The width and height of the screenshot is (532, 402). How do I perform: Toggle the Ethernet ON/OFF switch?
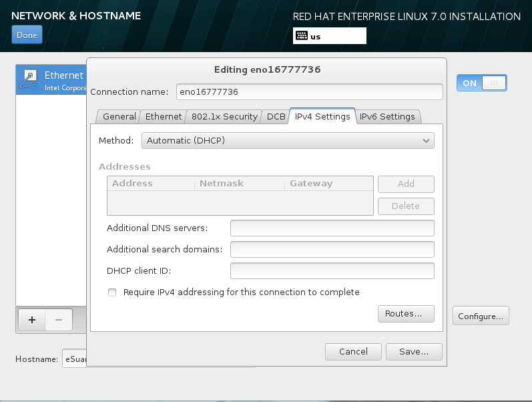[x=481, y=83]
